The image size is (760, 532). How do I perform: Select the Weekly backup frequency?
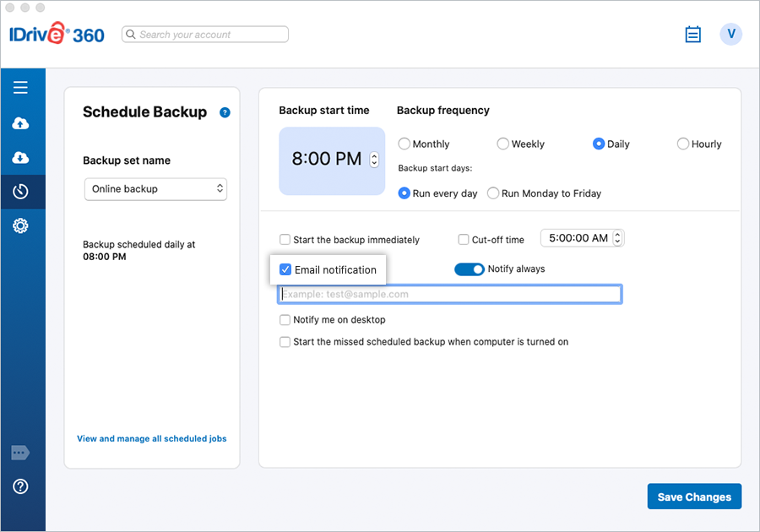coord(503,144)
